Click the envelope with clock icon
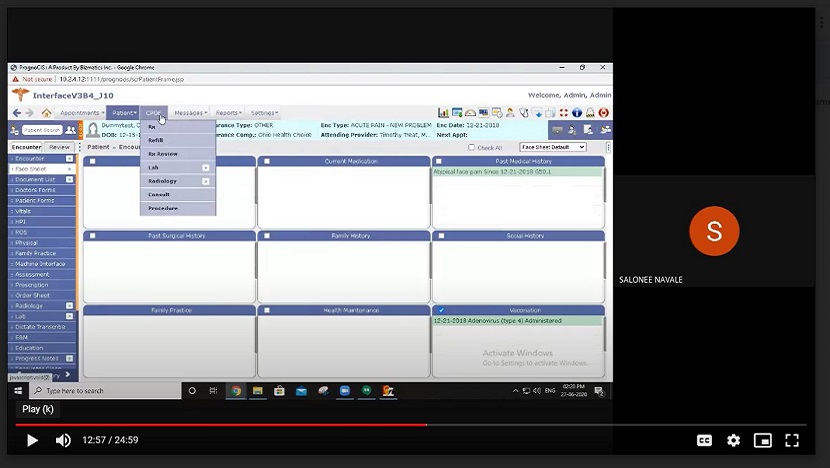 coord(497,112)
